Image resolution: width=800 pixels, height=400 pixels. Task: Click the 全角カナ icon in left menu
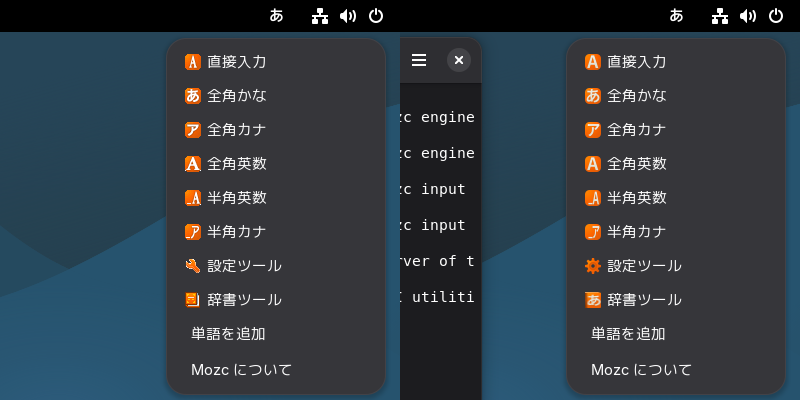pos(193,130)
